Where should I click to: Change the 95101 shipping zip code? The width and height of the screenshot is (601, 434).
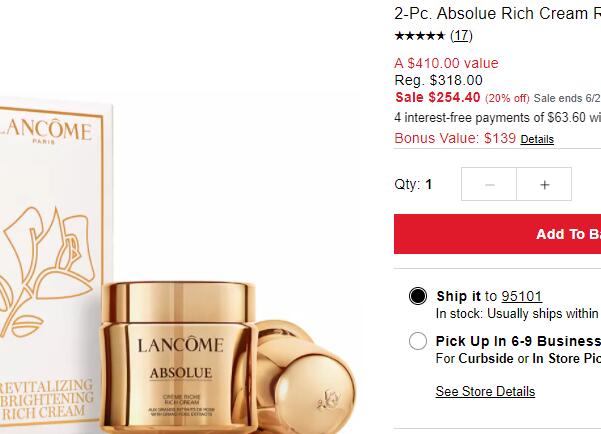point(522,296)
